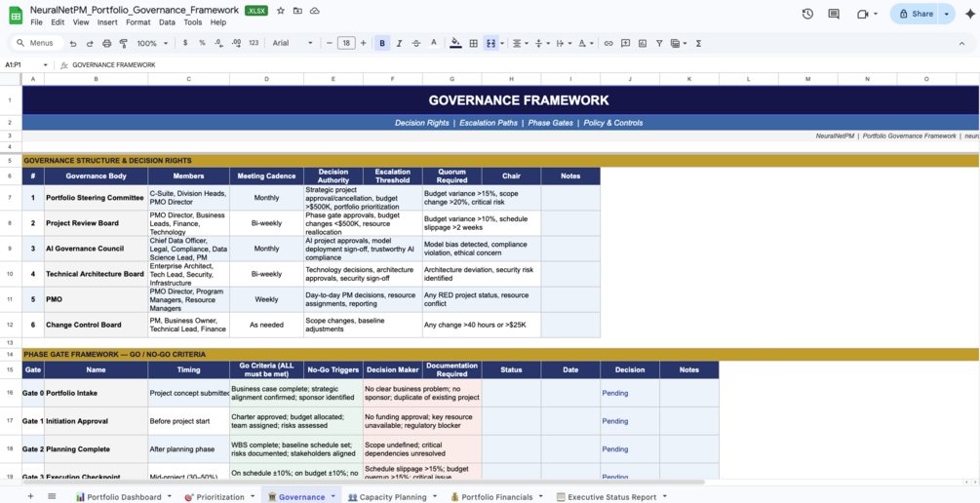The width and height of the screenshot is (980, 503).
Task: Activate the Paint format tool
Action: pos(123,44)
